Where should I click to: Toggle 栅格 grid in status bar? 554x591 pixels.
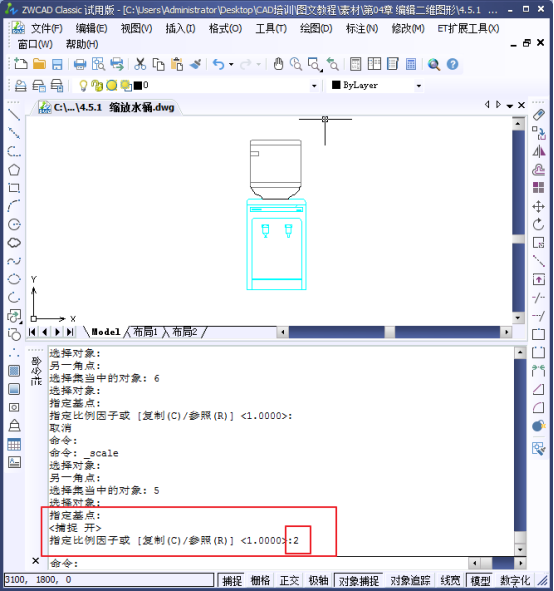click(260, 580)
